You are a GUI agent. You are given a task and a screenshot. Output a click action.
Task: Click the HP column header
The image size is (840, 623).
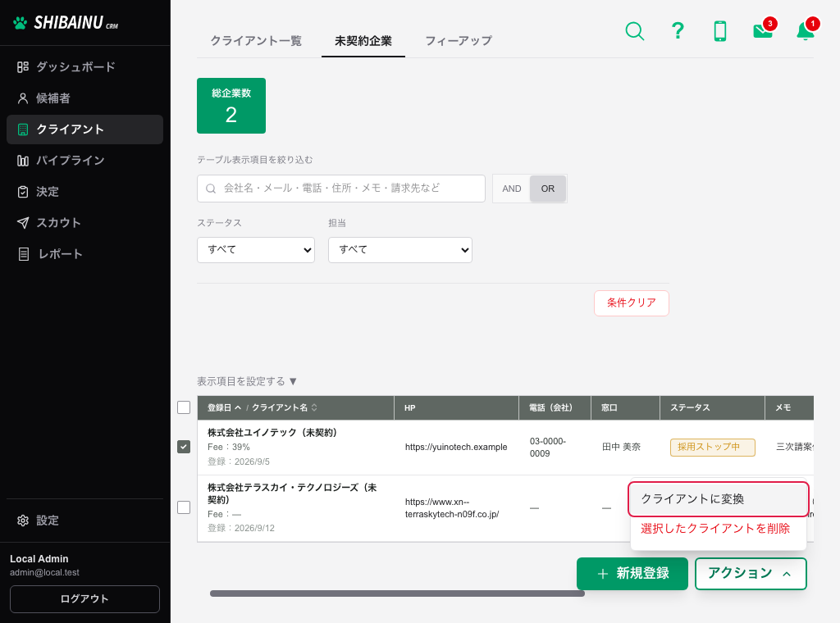click(x=456, y=407)
